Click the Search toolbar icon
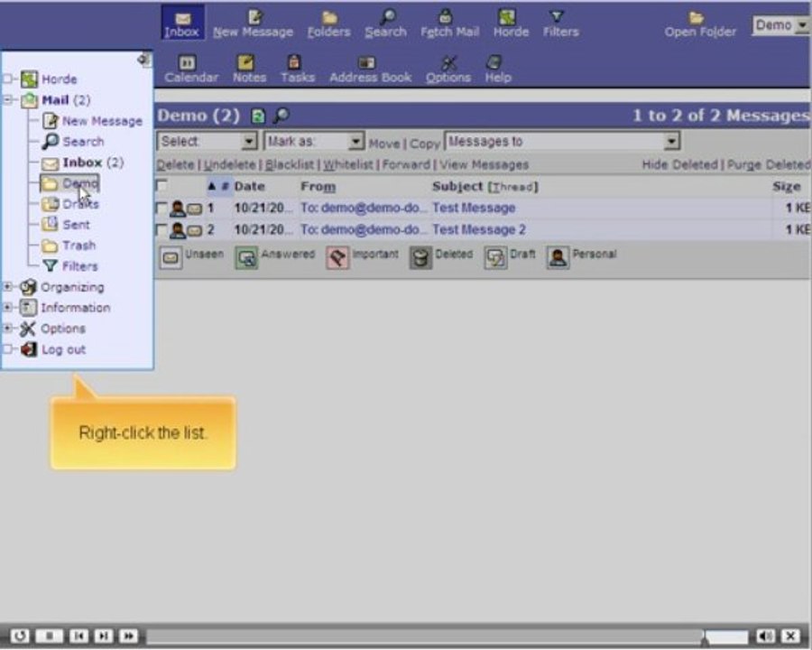The image size is (812, 650). pos(386,24)
